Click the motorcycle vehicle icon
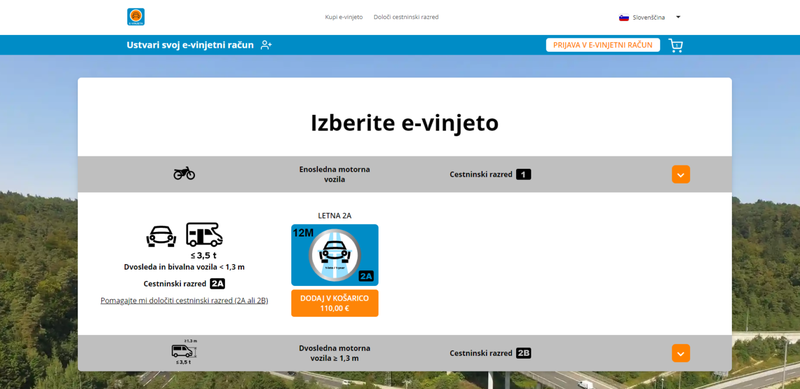 click(184, 174)
